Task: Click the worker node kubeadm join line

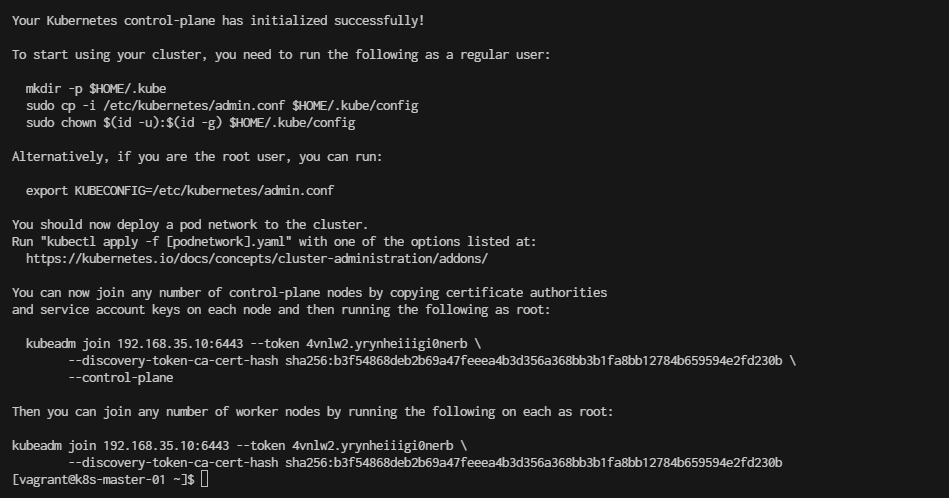Action: [x=239, y=445]
